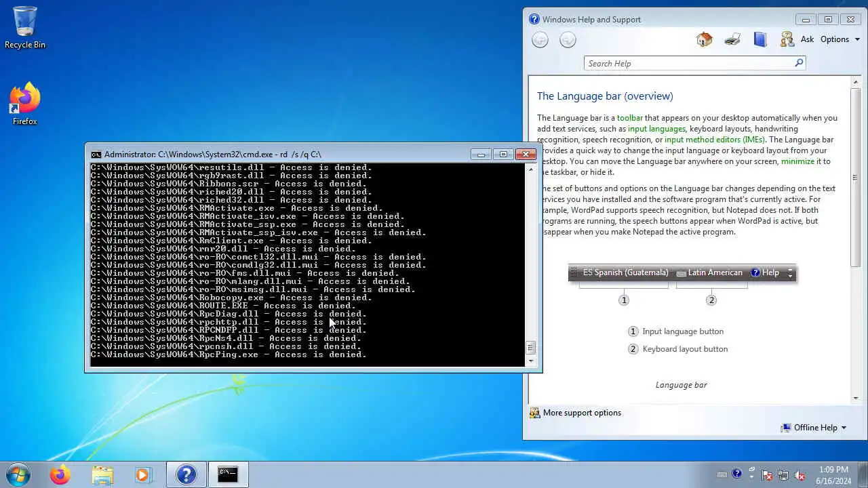
Task: Open the 'input languages' link
Action: (x=657, y=129)
